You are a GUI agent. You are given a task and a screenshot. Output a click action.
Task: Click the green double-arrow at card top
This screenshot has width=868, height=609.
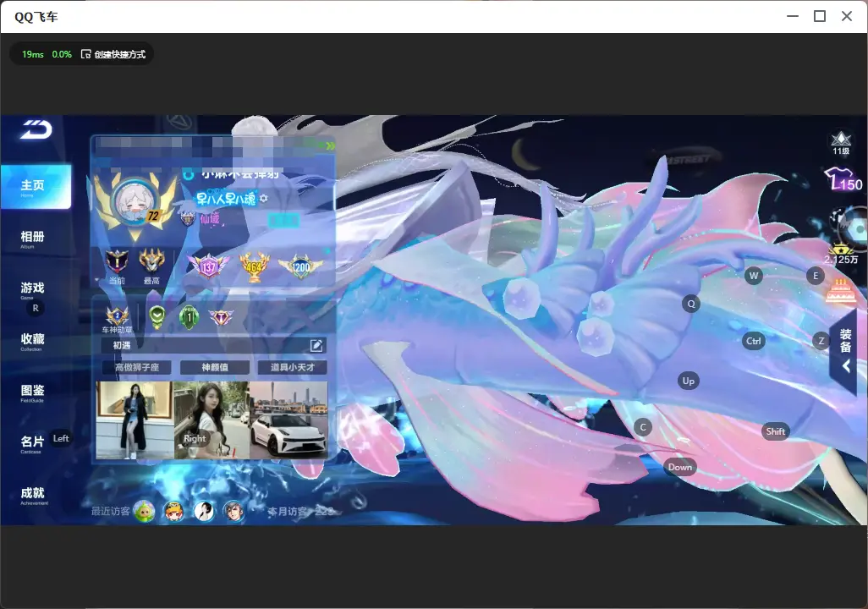pyautogui.click(x=331, y=145)
